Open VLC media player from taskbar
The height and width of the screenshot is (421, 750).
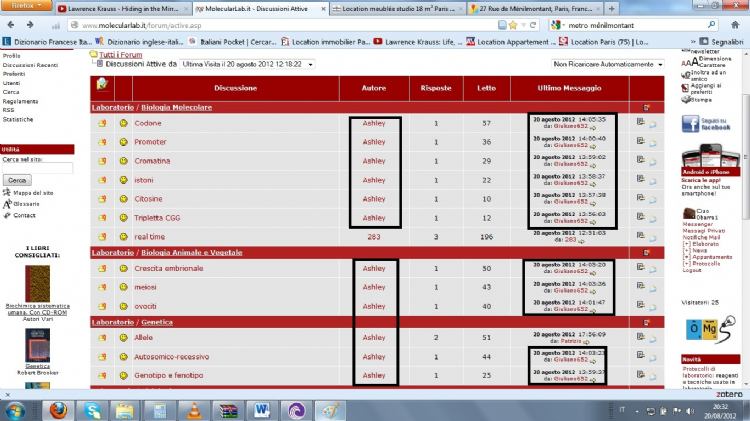pyautogui.click(x=194, y=410)
